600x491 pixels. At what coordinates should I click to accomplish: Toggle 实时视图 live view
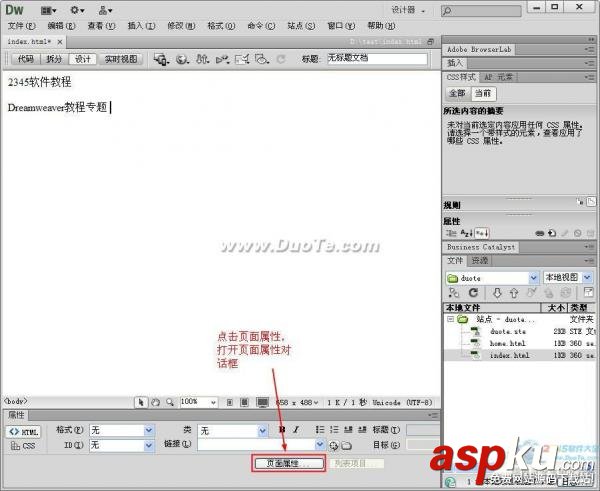tap(121, 59)
